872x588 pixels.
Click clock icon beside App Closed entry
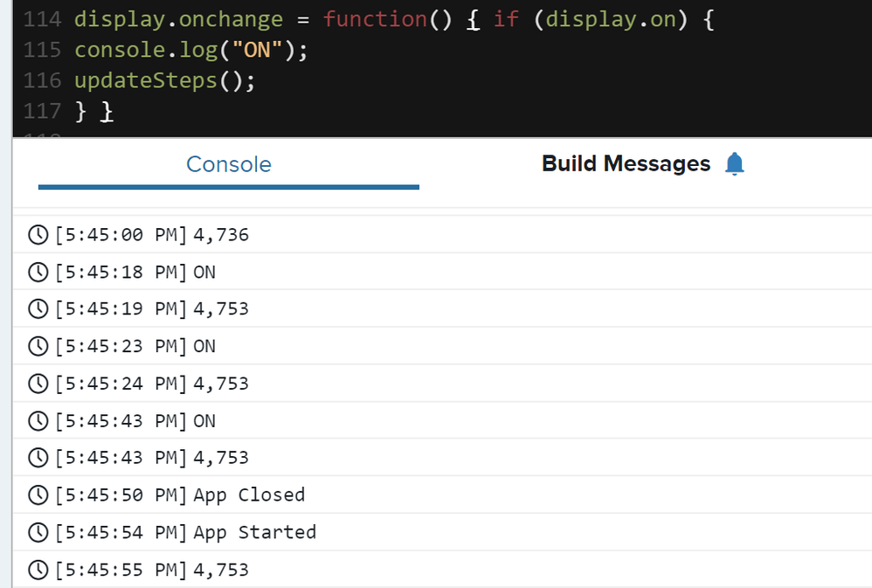pos(38,495)
